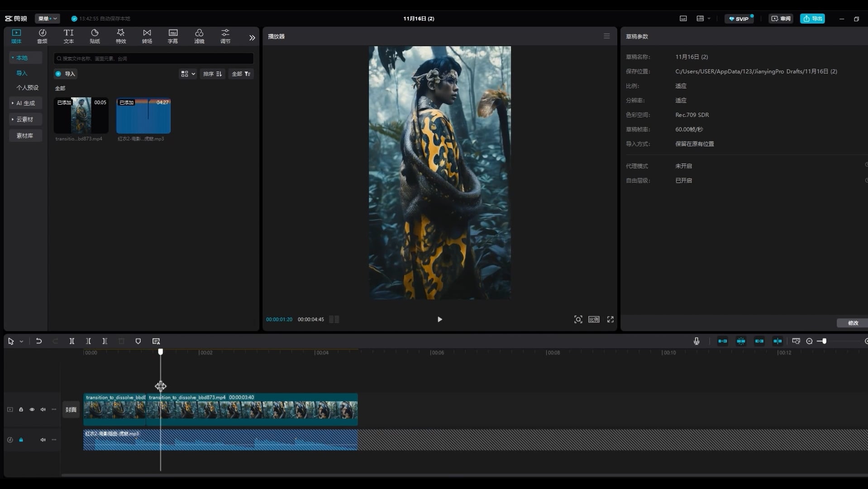
Task: Click the 审阅 review button
Action: pyautogui.click(x=781, y=19)
